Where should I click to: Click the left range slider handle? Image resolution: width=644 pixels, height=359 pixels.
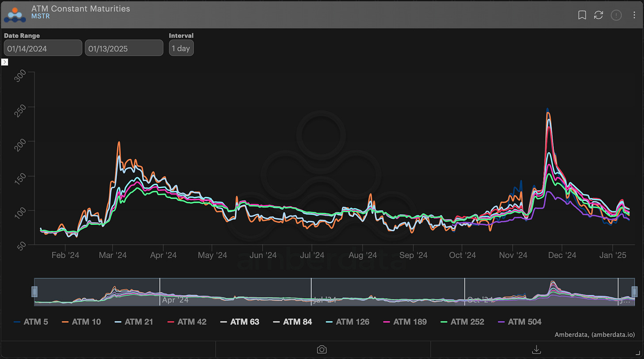34,291
